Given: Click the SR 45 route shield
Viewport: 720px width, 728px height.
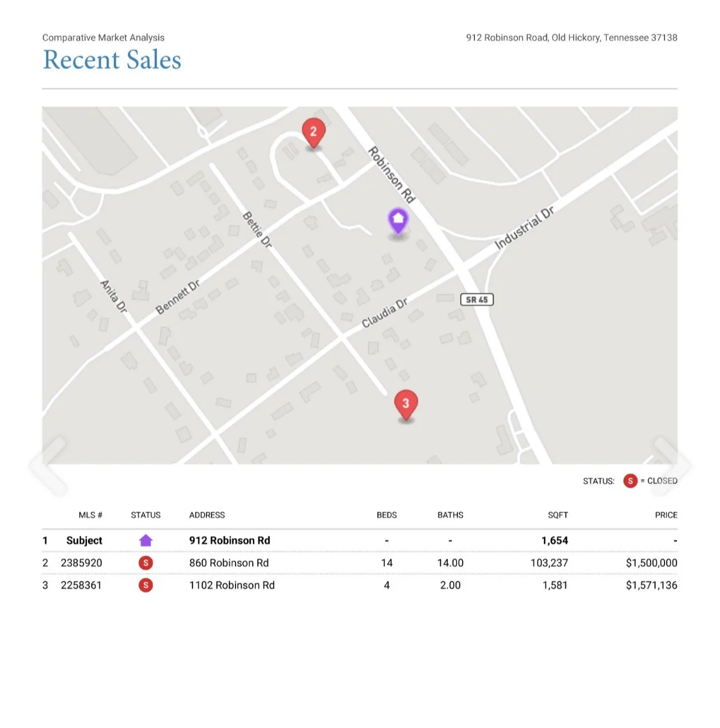Looking at the screenshot, I should pyautogui.click(x=477, y=299).
